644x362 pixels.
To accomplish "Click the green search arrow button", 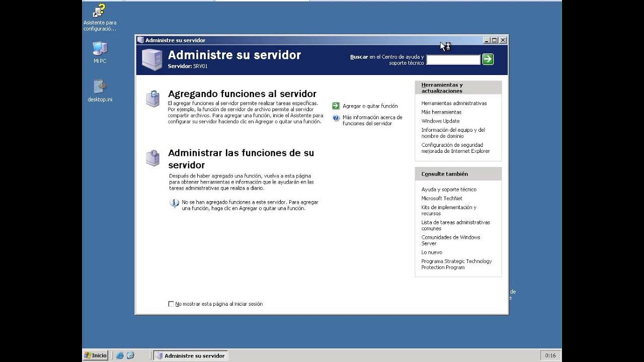I will [x=488, y=59].
